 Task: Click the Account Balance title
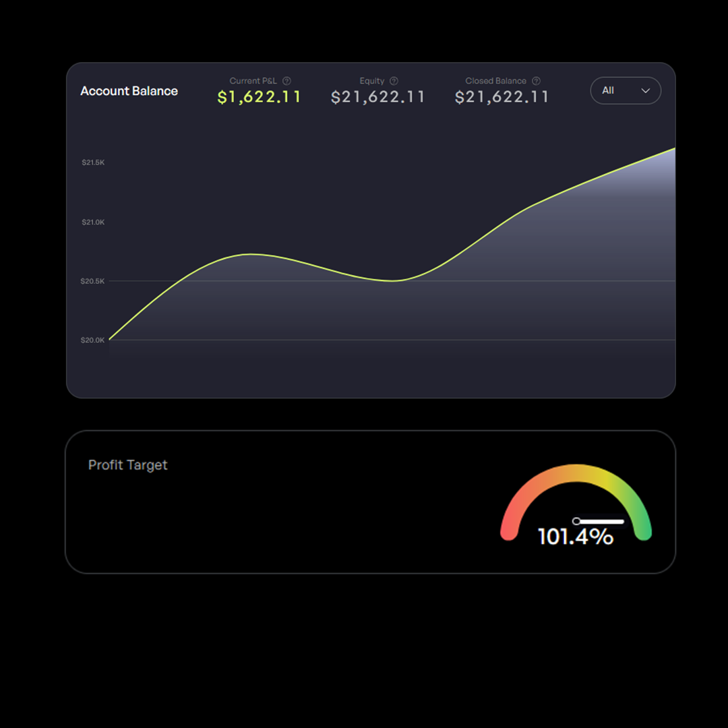(129, 91)
